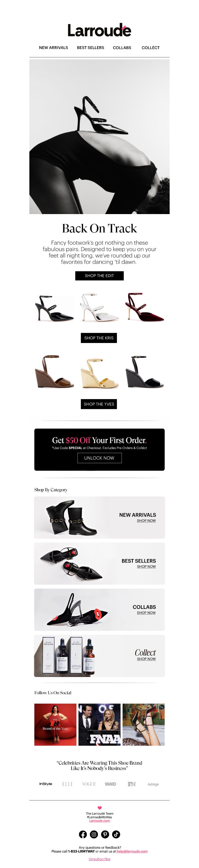Open the Pinterest social icon
199x868 pixels.
click(x=105, y=834)
